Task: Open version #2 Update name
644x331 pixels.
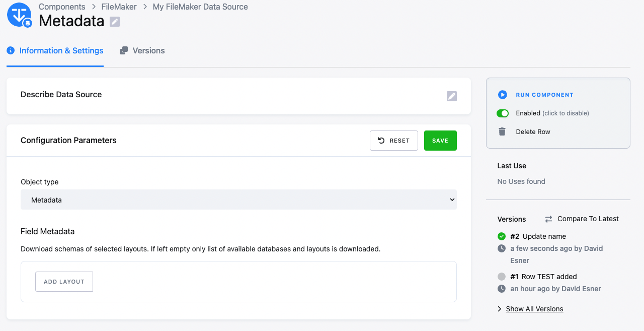Action: (x=538, y=236)
